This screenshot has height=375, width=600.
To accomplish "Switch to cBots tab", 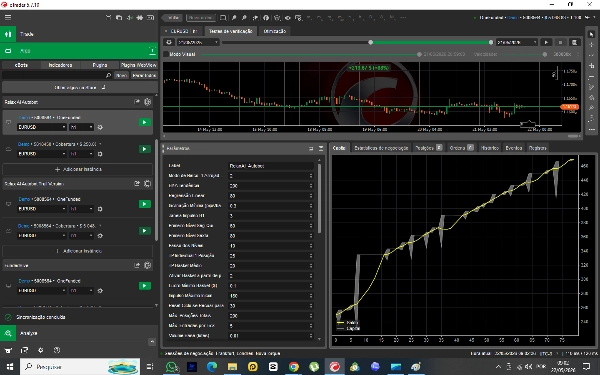I will click(x=21, y=65).
